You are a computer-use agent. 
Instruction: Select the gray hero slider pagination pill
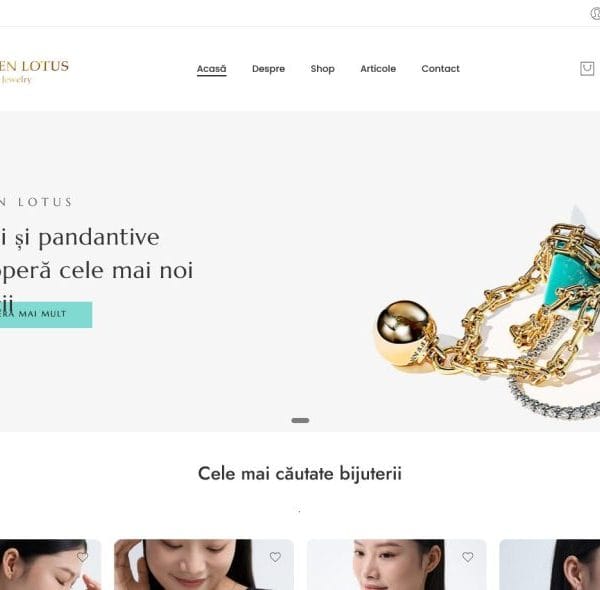tap(300, 420)
